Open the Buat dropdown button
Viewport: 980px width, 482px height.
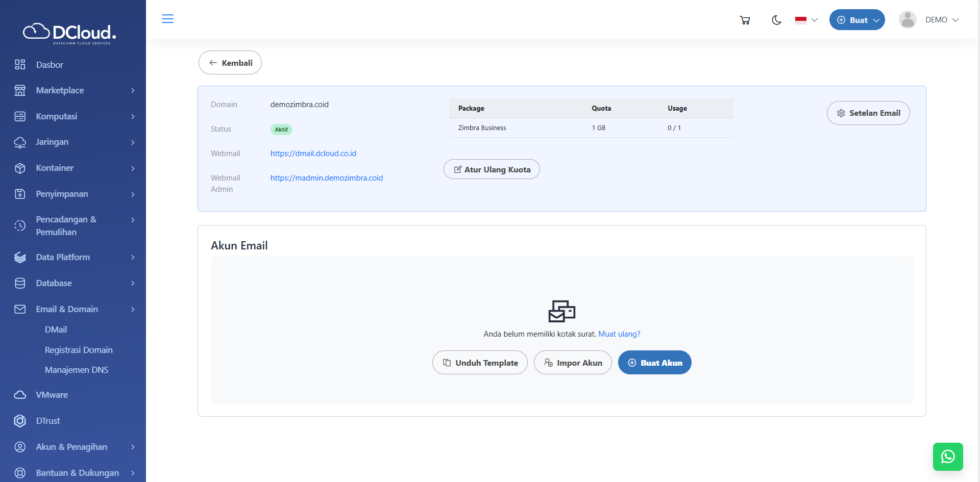point(856,20)
